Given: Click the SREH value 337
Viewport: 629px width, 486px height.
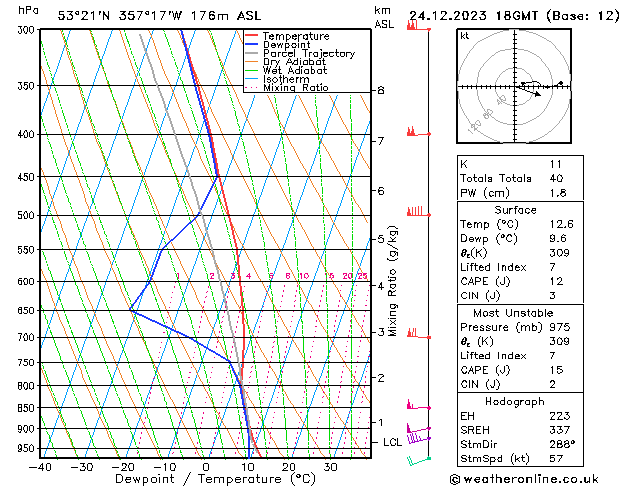Looking at the screenshot, I should point(560,430).
